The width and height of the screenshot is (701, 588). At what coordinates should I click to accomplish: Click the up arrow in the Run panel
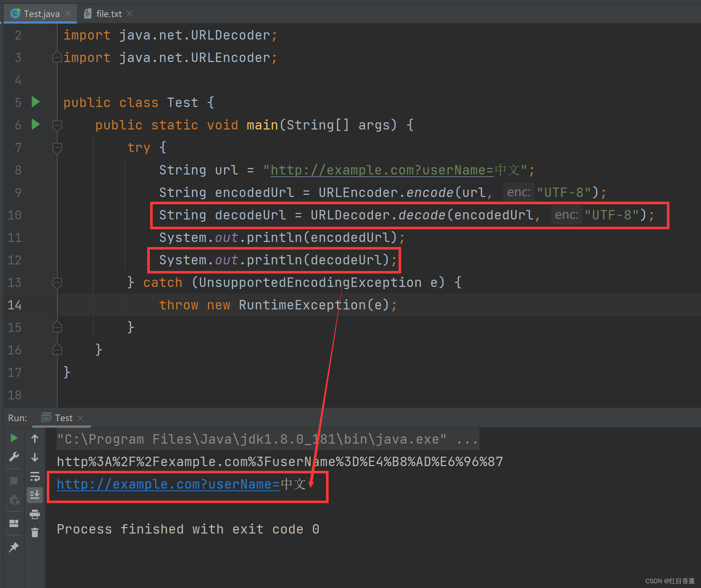(35, 439)
